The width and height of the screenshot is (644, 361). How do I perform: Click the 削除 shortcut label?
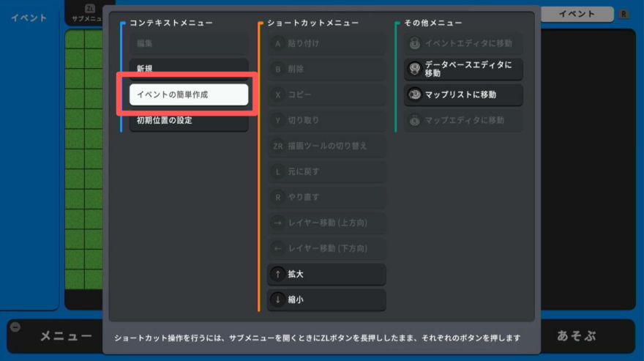click(x=296, y=69)
